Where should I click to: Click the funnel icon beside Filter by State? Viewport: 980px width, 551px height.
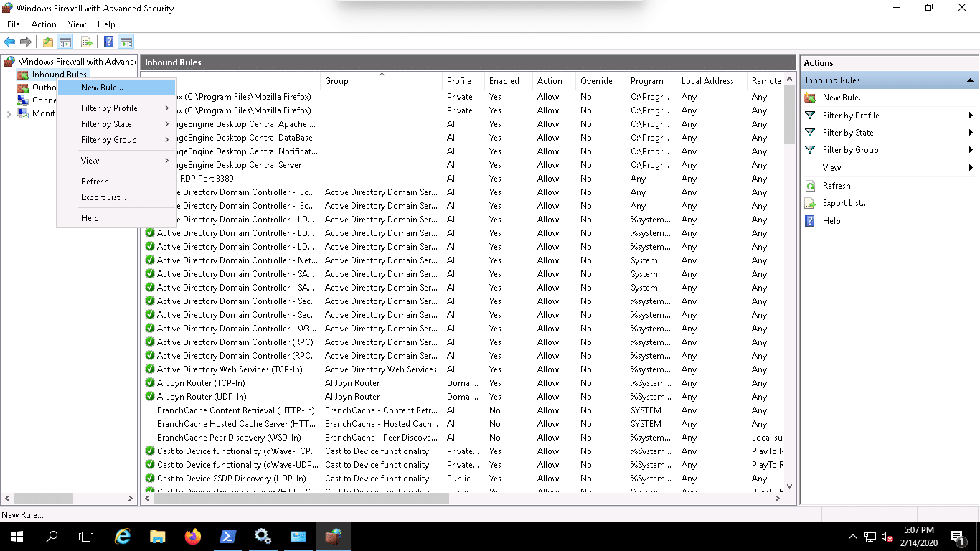click(x=810, y=132)
